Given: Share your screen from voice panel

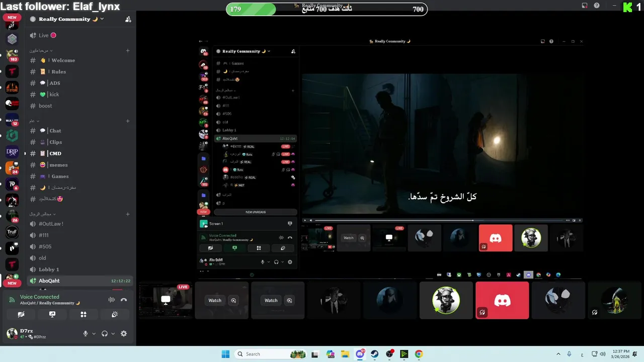Looking at the screenshot, I should [52, 314].
